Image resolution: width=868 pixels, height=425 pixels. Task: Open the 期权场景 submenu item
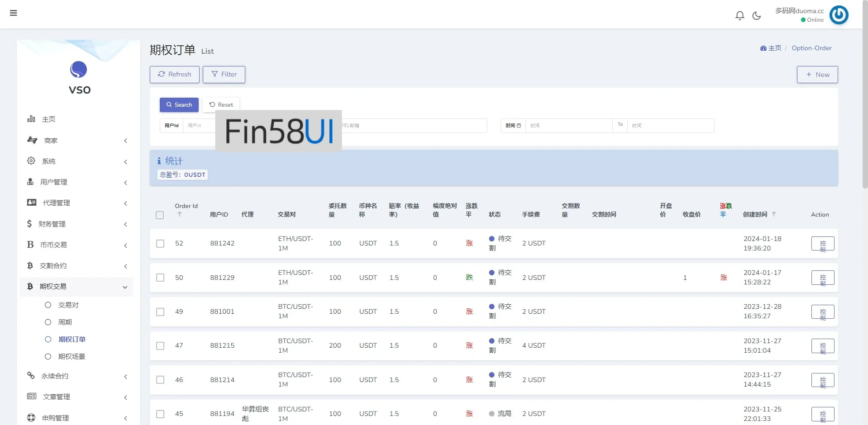[x=72, y=357]
